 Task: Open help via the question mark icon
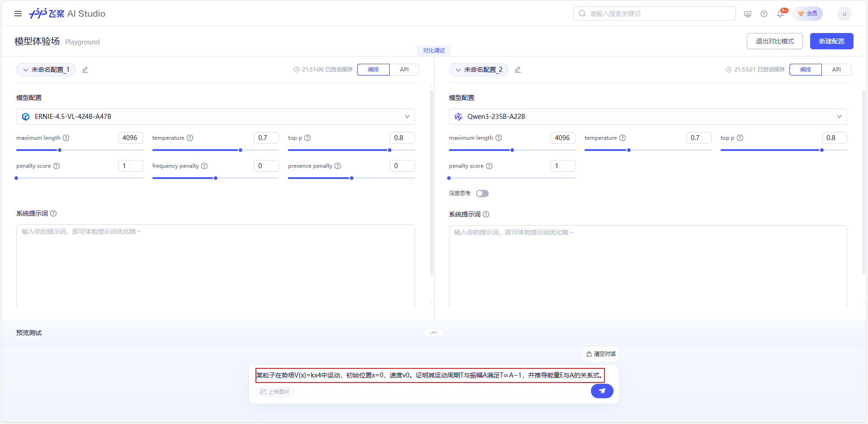(764, 14)
